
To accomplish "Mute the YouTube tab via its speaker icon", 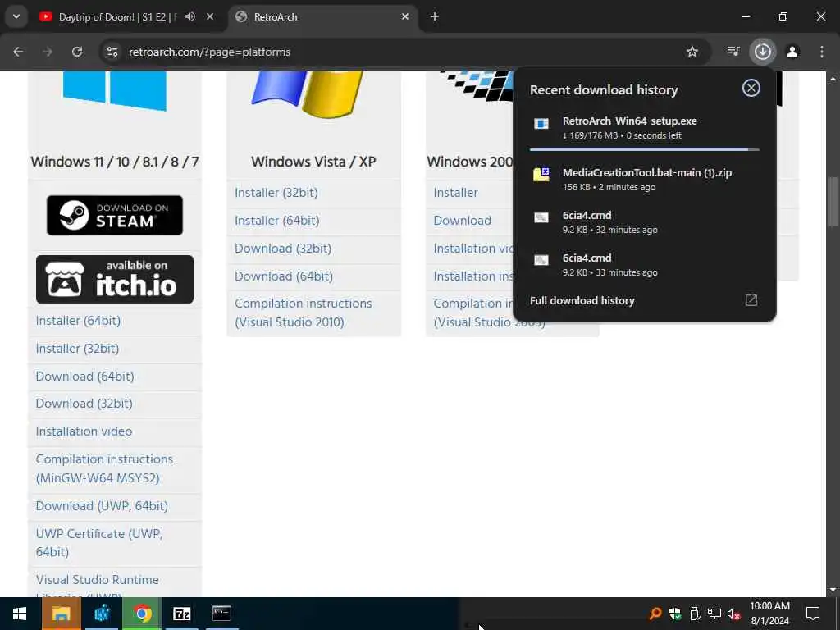I will [190, 16].
